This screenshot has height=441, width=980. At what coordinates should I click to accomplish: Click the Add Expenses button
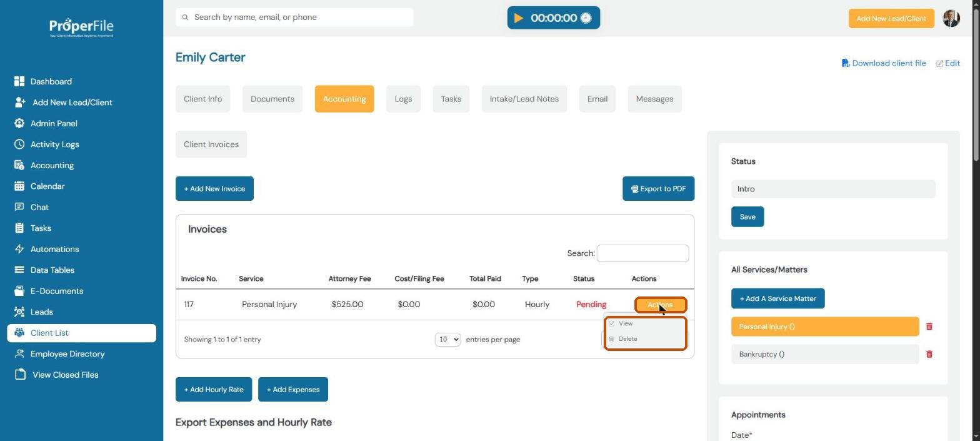pos(293,390)
